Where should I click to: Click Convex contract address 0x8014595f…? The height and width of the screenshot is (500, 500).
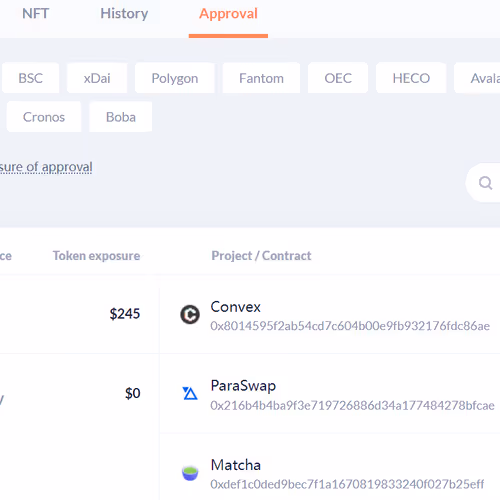[350, 326]
